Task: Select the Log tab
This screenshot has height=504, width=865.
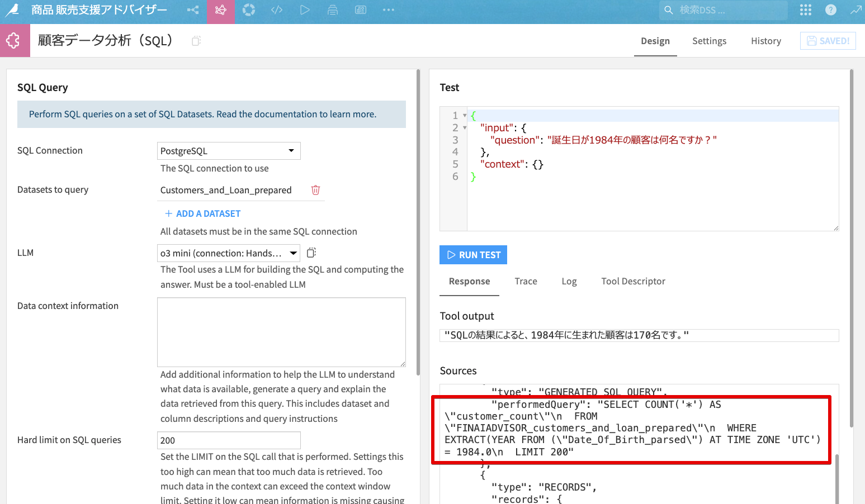Action: coord(569,281)
